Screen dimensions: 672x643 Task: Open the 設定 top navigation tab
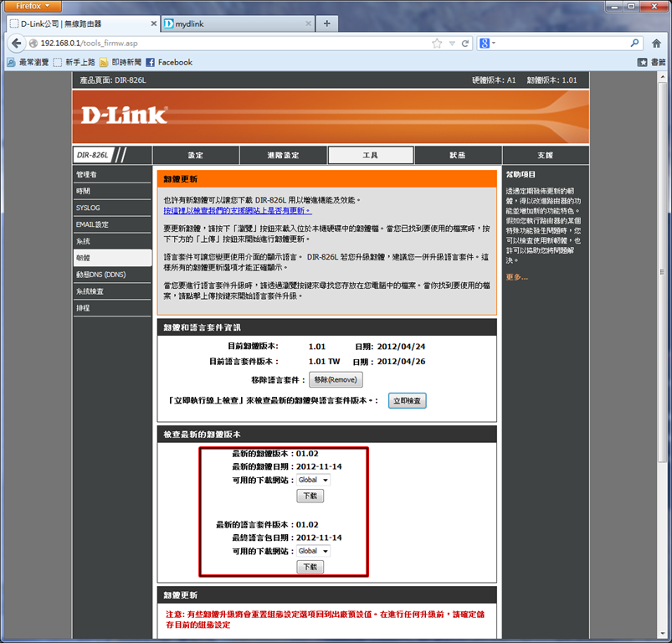196,155
